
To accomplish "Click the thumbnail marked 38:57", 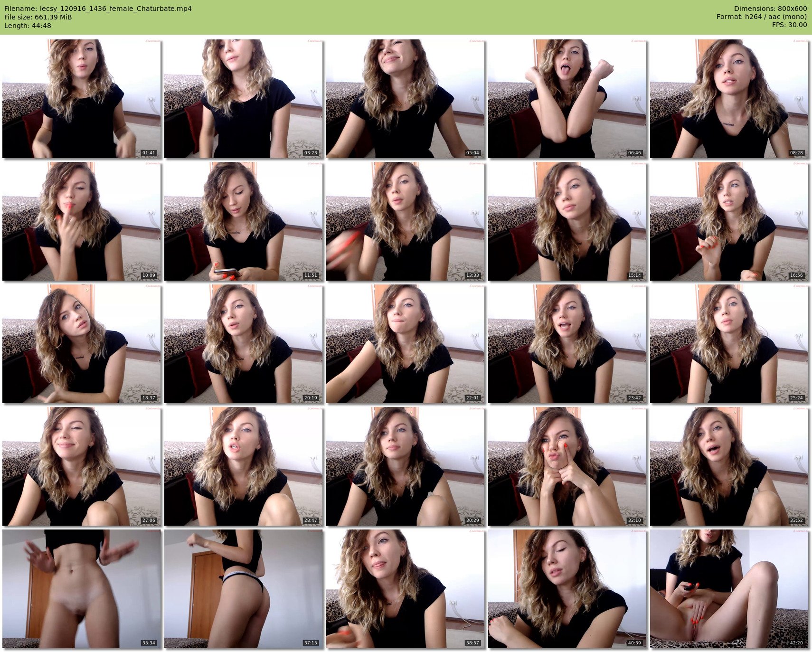I will 406,589.
